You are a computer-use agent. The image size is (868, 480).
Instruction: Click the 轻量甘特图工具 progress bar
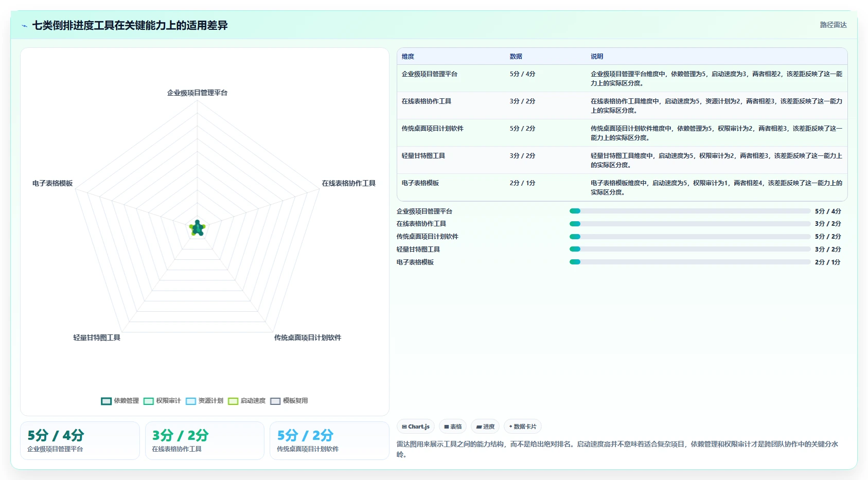690,249
